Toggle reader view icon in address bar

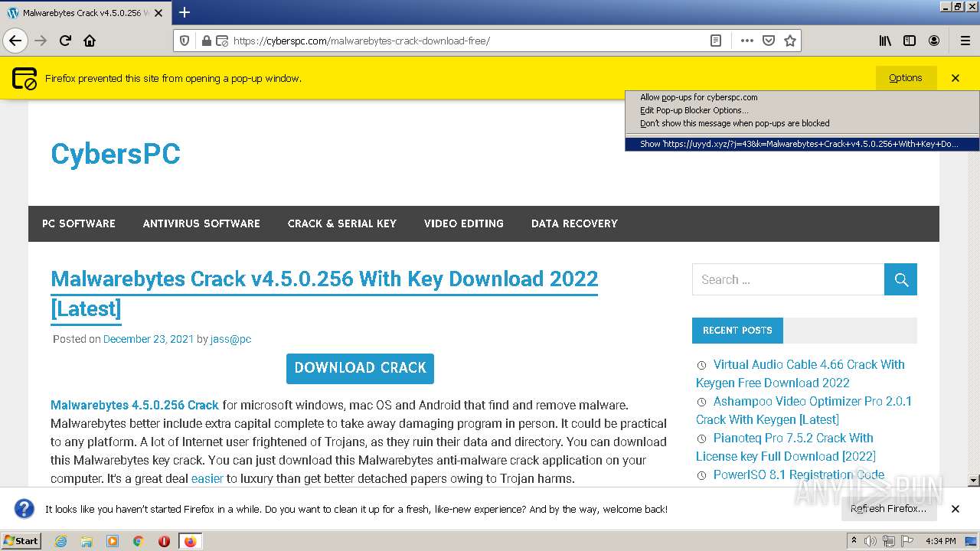(x=716, y=41)
